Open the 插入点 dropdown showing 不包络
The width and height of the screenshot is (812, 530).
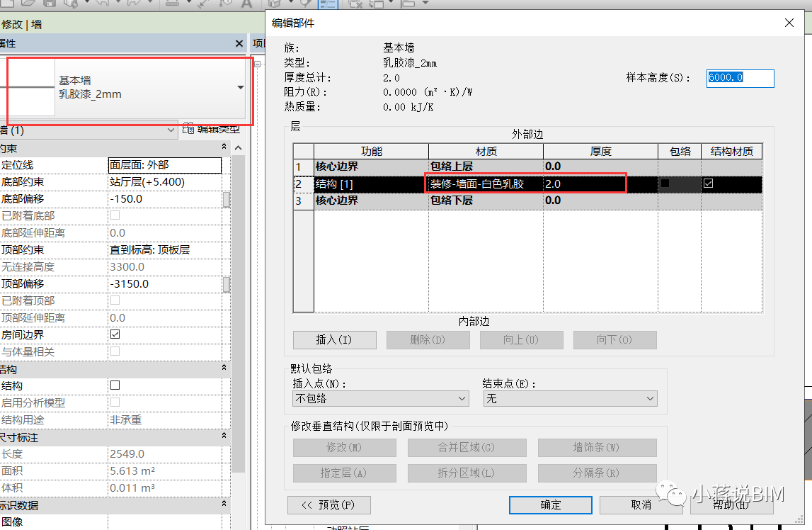click(381, 398)
